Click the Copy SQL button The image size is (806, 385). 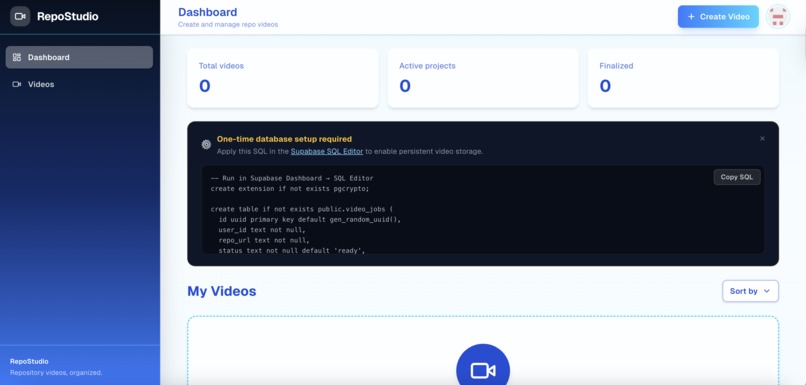(737, 177)
